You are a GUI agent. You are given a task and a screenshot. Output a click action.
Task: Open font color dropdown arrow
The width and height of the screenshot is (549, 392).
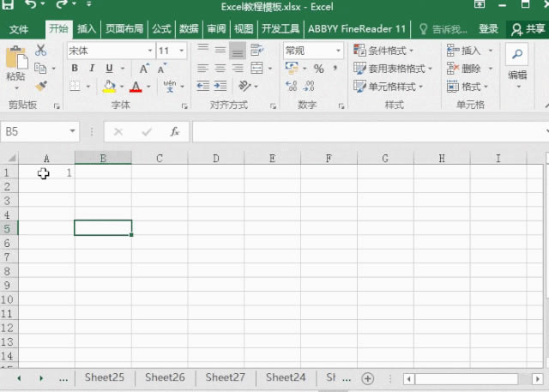coord(148,87)
